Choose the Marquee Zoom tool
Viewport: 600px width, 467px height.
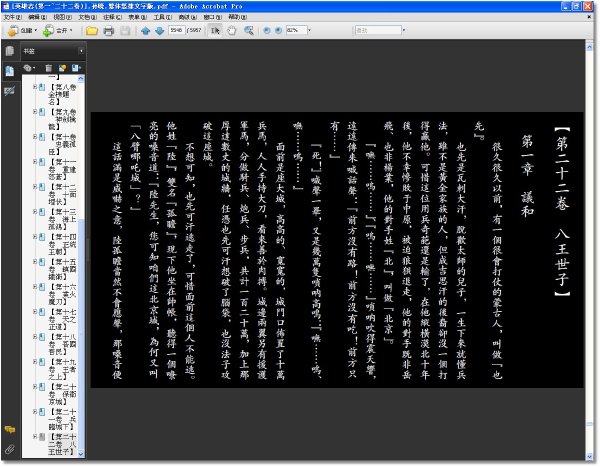(249, 31)
